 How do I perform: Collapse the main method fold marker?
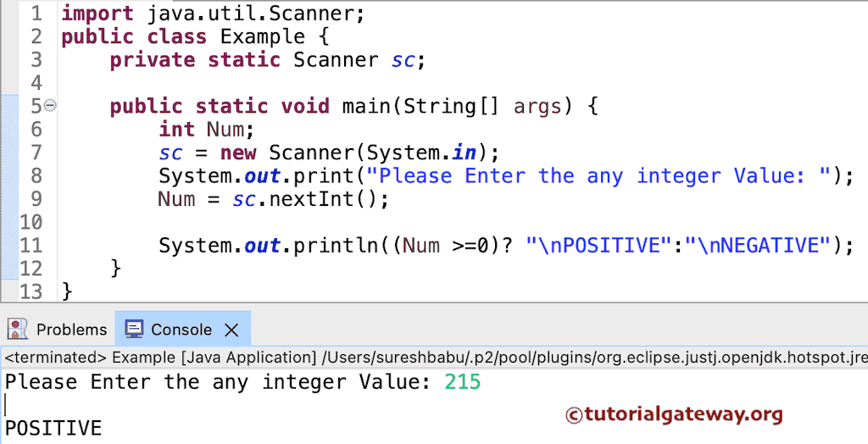point(50,105)
